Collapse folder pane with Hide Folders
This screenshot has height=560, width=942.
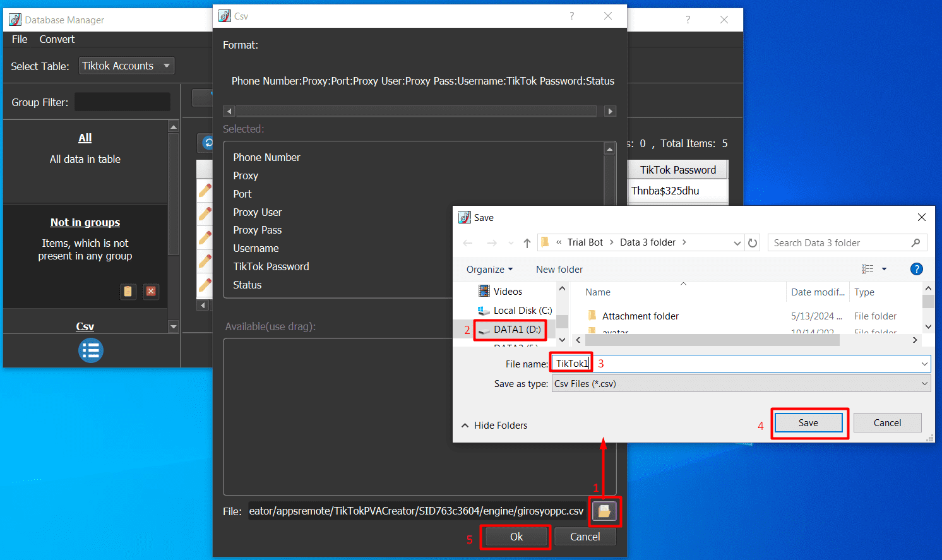(x=494, y=426)
